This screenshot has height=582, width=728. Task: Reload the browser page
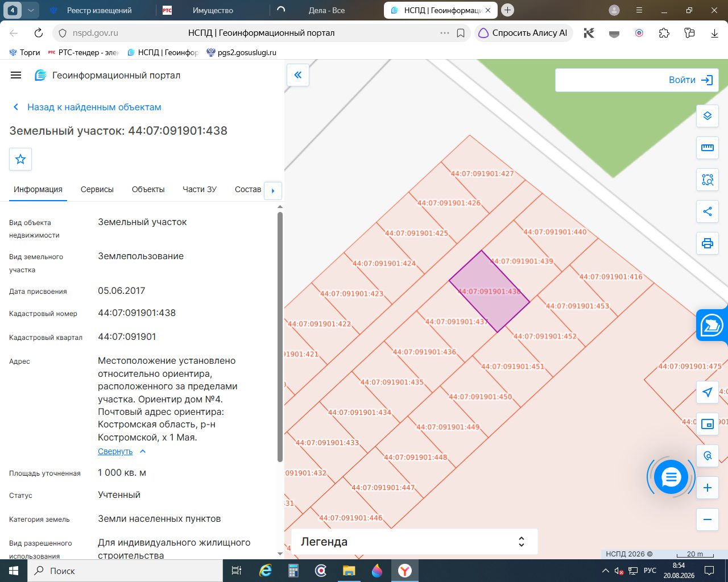point(39,33)
